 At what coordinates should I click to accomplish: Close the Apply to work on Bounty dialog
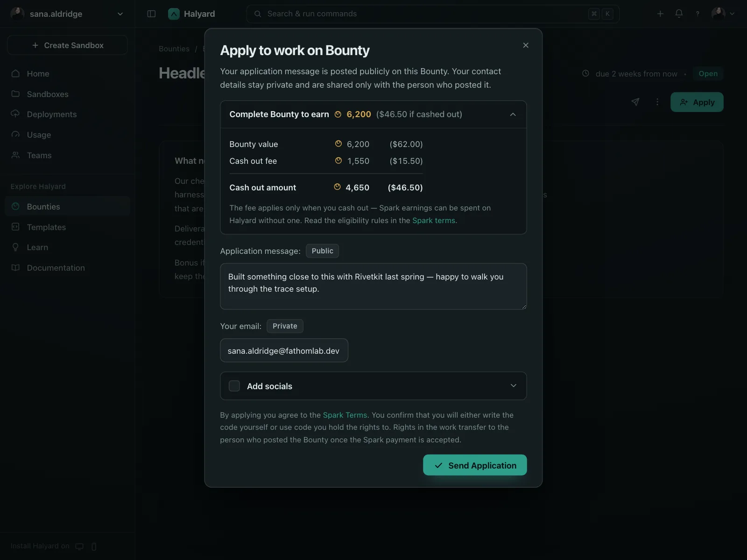pyautogui.click(x=526, y=45)
